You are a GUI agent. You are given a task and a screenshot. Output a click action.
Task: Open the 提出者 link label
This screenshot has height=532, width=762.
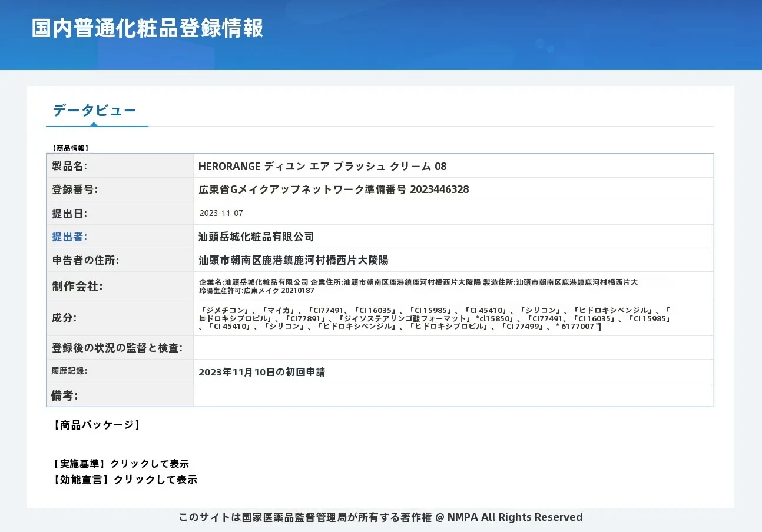[x=69, y=237]
